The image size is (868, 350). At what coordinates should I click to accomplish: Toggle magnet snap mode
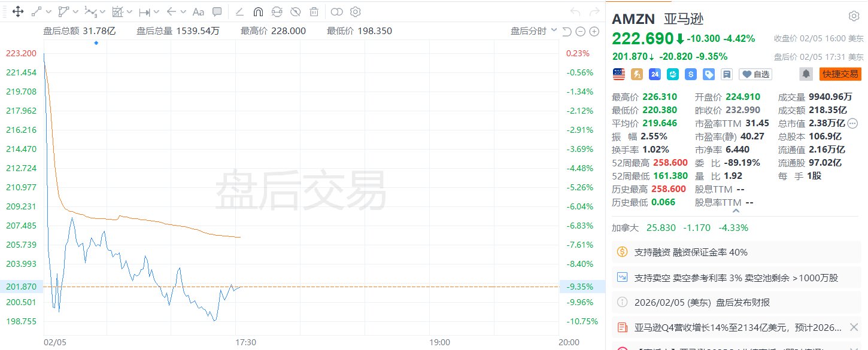click(258, 11)
